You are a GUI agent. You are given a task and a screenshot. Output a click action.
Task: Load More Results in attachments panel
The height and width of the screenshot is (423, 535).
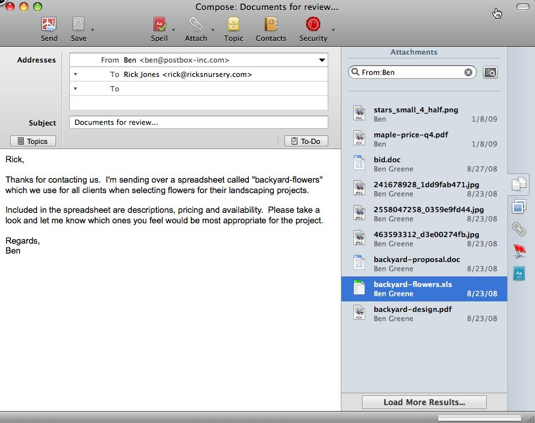tap(424, 402)
